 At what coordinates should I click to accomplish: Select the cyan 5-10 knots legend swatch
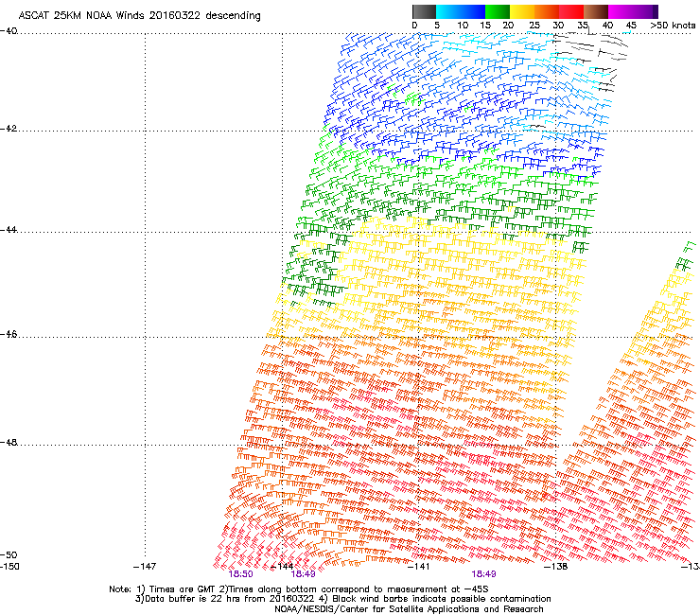coord(448,11)
